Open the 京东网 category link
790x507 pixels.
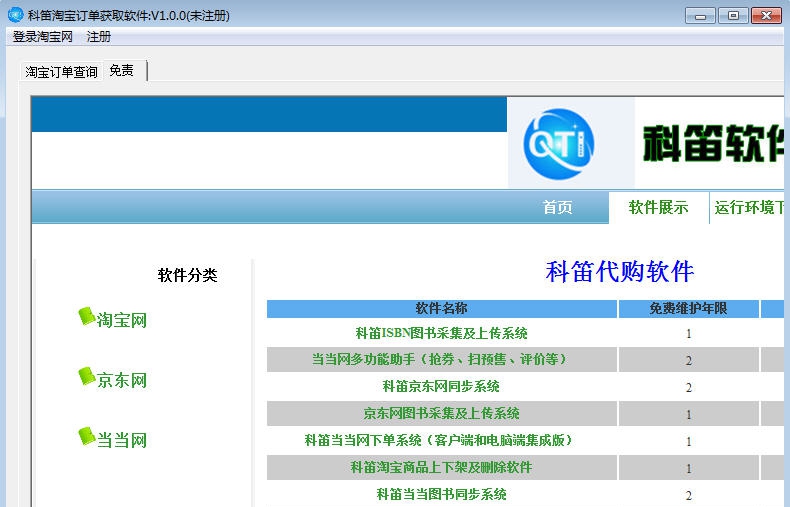click(x=121, y=380)
